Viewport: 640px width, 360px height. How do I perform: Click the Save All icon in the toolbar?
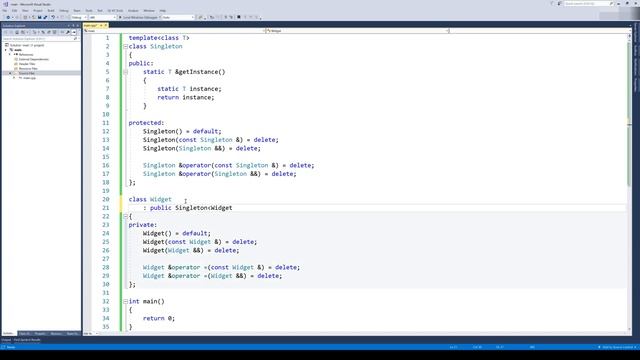pos(45,17)
